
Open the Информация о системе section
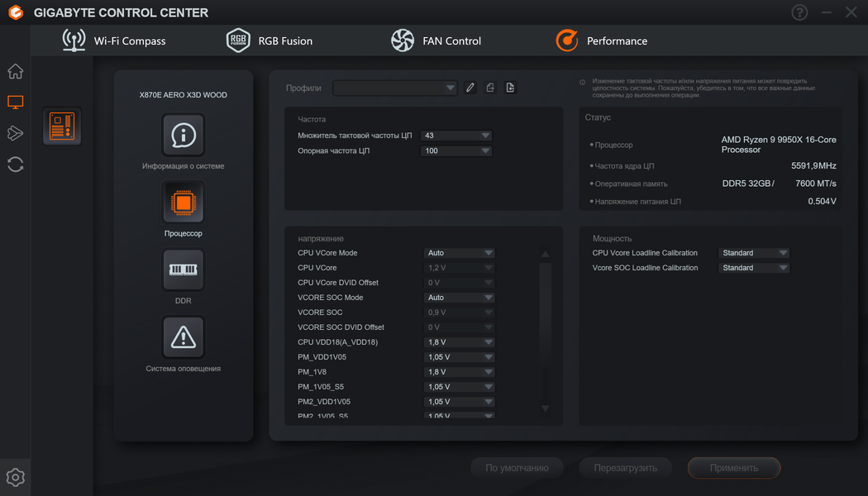183,135
